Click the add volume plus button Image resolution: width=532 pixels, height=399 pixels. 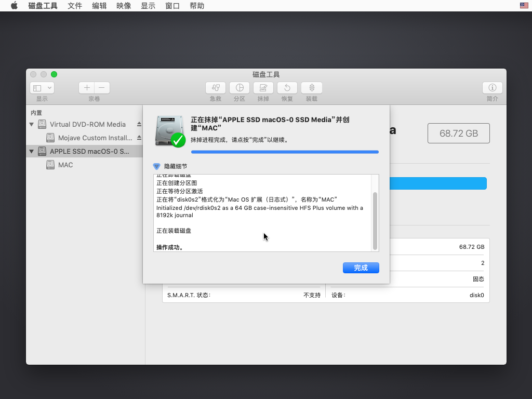(x=87, y=88)
